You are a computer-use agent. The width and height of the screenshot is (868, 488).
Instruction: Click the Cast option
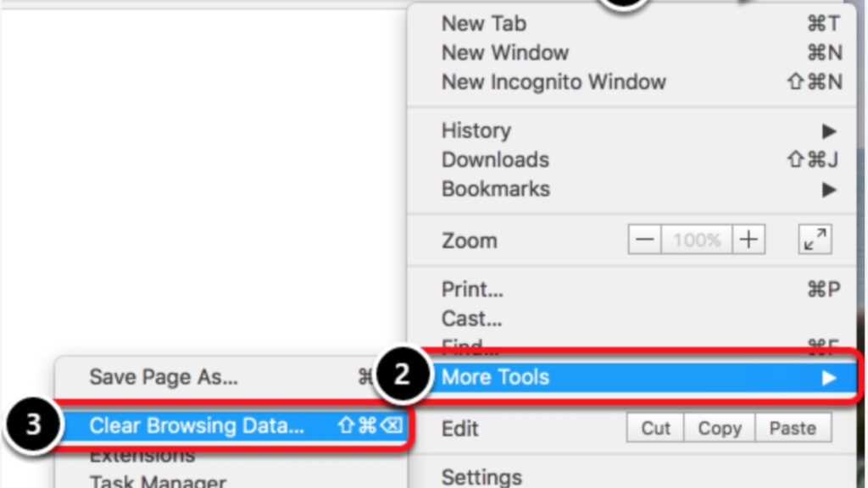[x=471, y=319]
